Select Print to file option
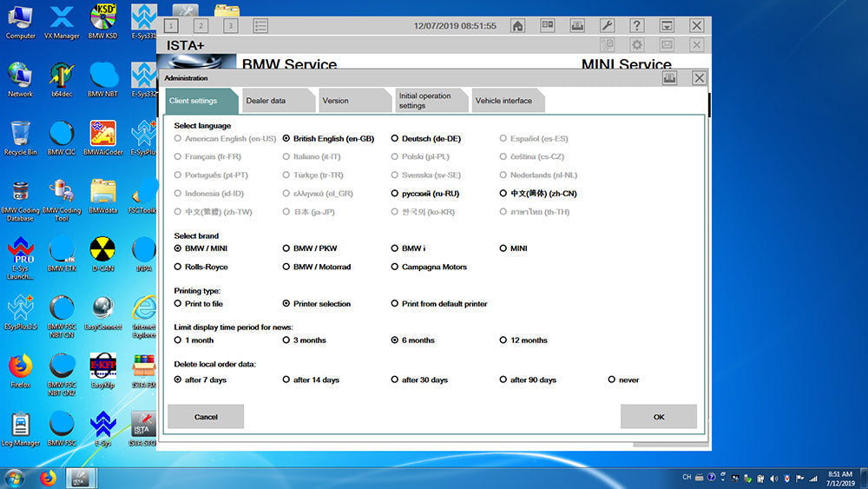Viewport: 868px width, 489px height. [x=178, y=304]
